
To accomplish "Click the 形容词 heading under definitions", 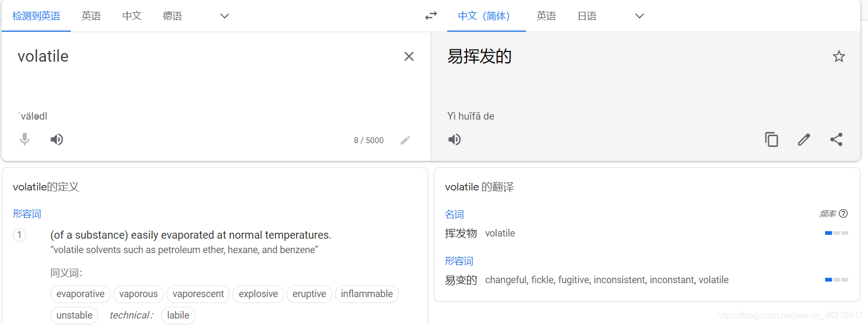I will 27,214.
